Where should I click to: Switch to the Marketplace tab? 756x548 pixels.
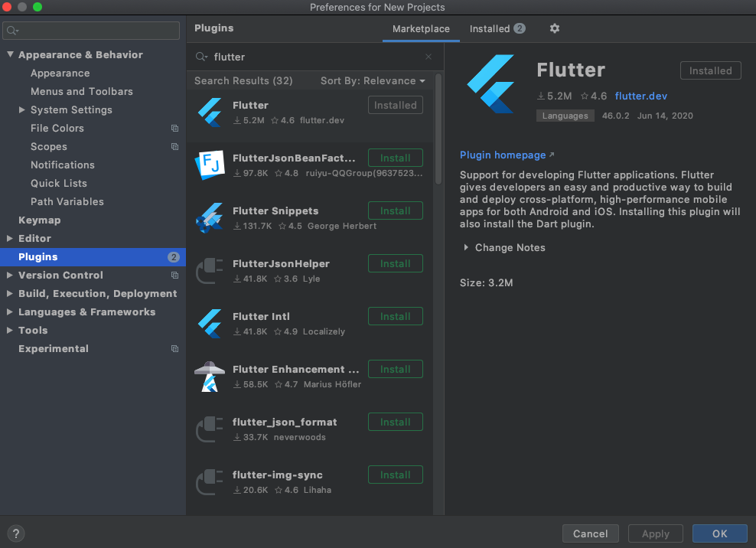(421, 29)
